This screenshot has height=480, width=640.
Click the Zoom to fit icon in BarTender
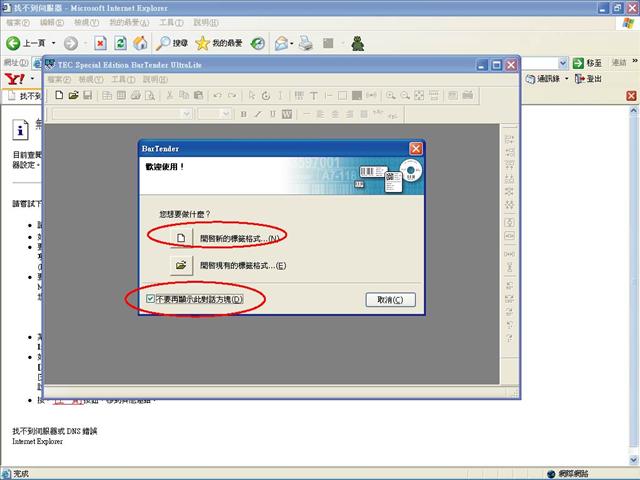pos(419,95)
